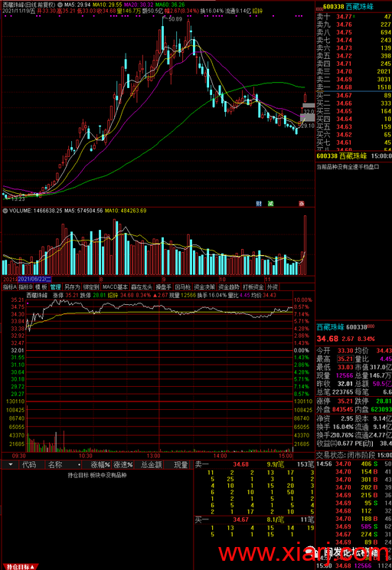Click the round icon beside the MA5 label
Viewport: 392px width, 570px height.
pyautogui.click(x=60, y=5)
